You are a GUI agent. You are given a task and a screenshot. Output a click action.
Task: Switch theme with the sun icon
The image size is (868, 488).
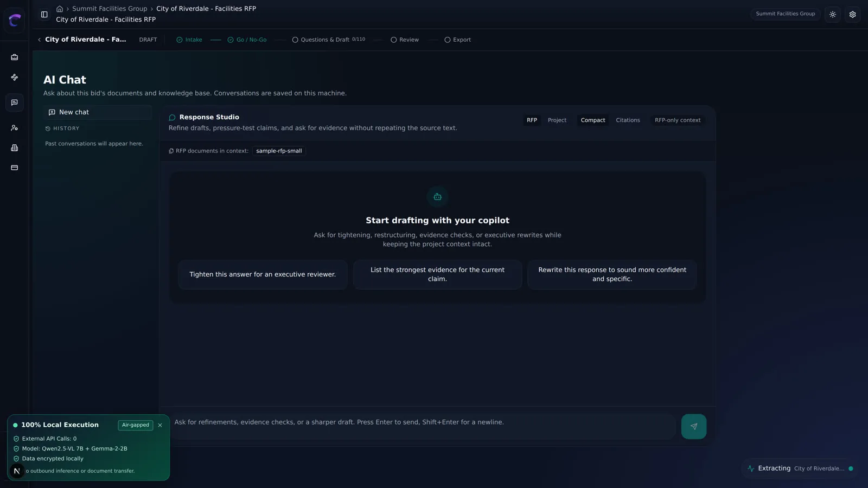[833, 15]
